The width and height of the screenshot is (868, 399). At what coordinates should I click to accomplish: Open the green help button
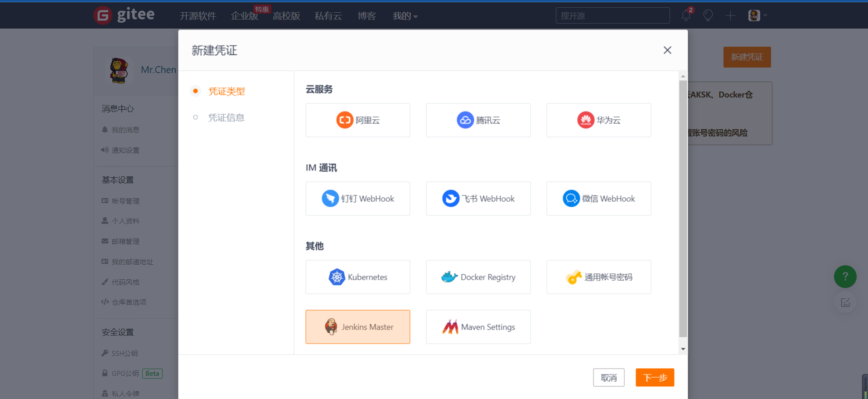point(845,277)
